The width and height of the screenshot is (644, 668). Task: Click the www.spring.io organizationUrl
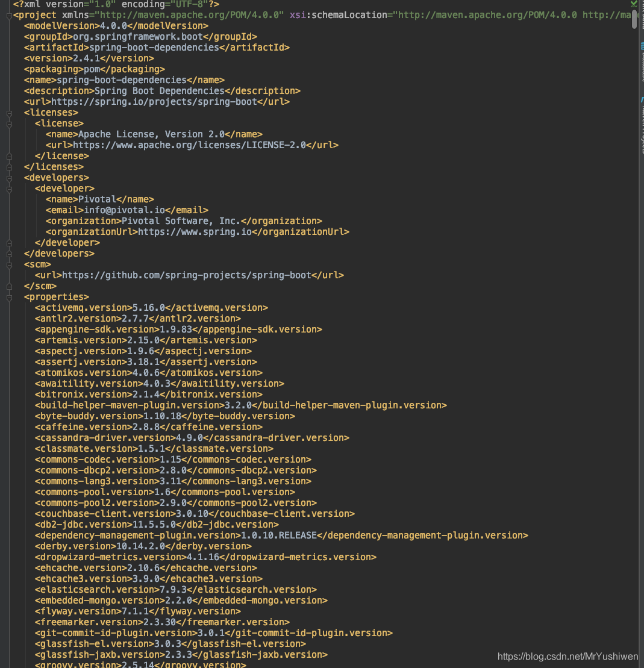195,232
